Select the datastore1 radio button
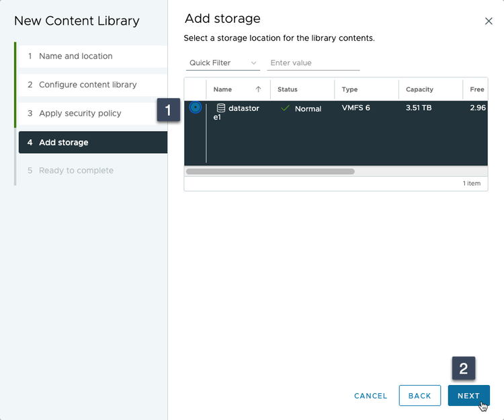This screenshot has width=504, height=420. [x=196, y=108]
